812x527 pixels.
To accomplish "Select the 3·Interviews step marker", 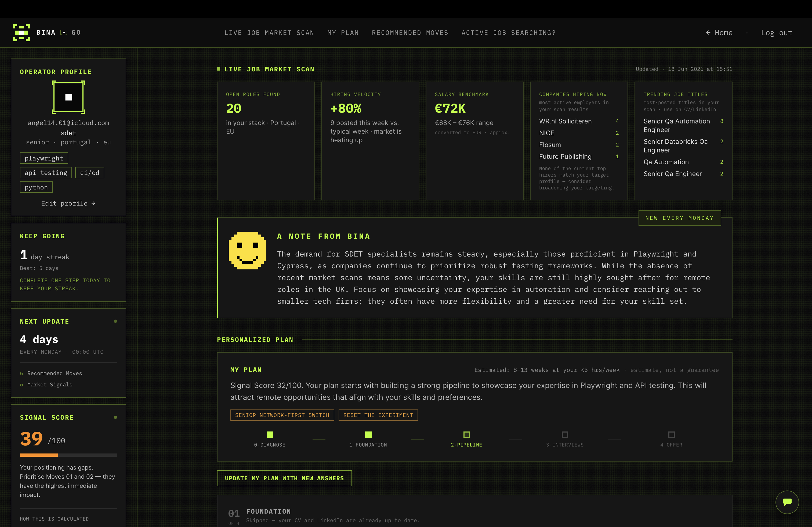I will click(x=565, y=435).
